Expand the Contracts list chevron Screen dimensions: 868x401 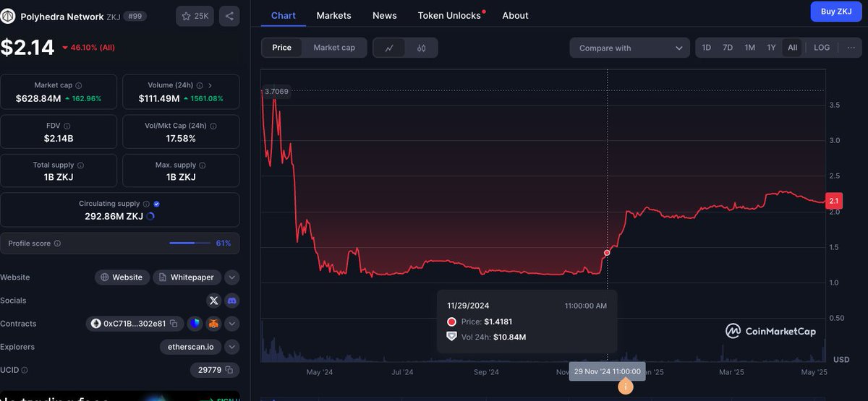coord(231,324)
